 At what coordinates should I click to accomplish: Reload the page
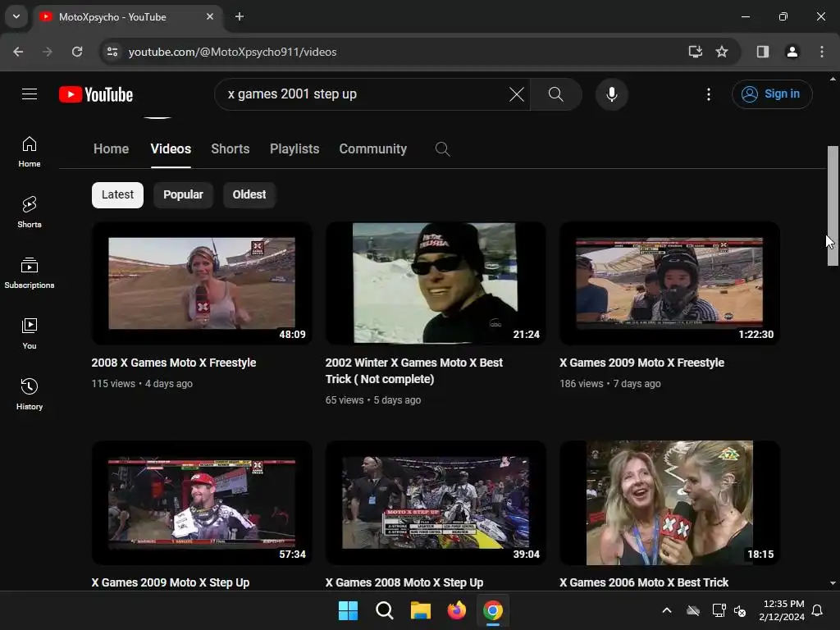pos(77,52)
